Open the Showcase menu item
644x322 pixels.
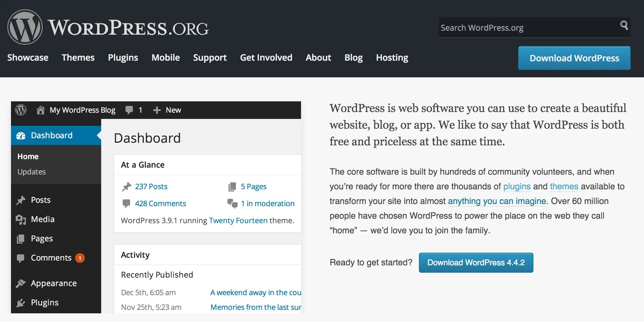pos(28,58)
